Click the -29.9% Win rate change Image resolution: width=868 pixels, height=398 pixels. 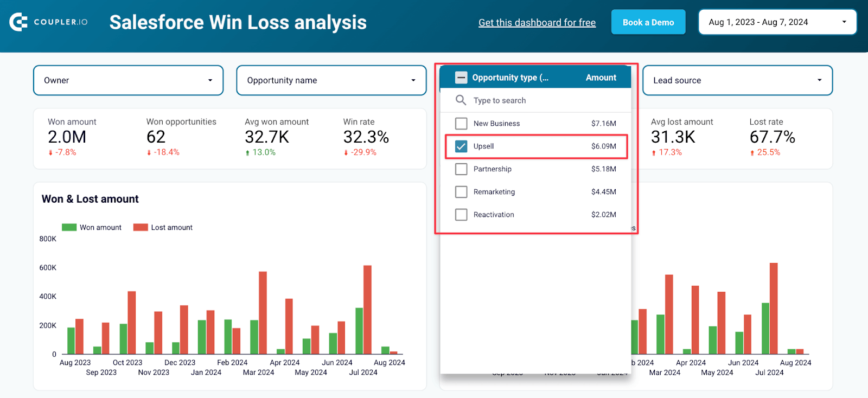click(x=360, y=152)
